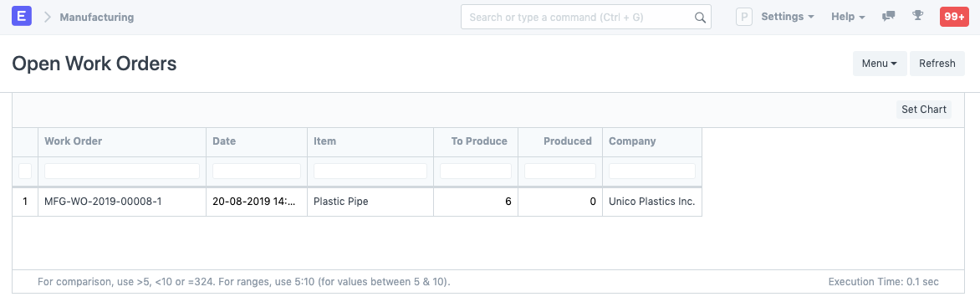Image resolution: width=980 pixels, height=302 pixels.
Task: Go to Manufacturing breadcrumb
Action: pyautogui.click(x=97, y=17)
